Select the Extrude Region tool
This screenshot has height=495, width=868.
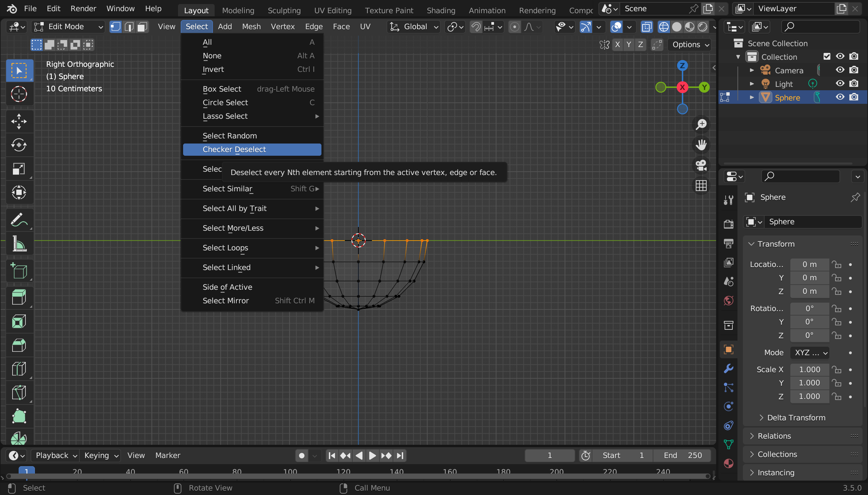[x=19, y=298]
